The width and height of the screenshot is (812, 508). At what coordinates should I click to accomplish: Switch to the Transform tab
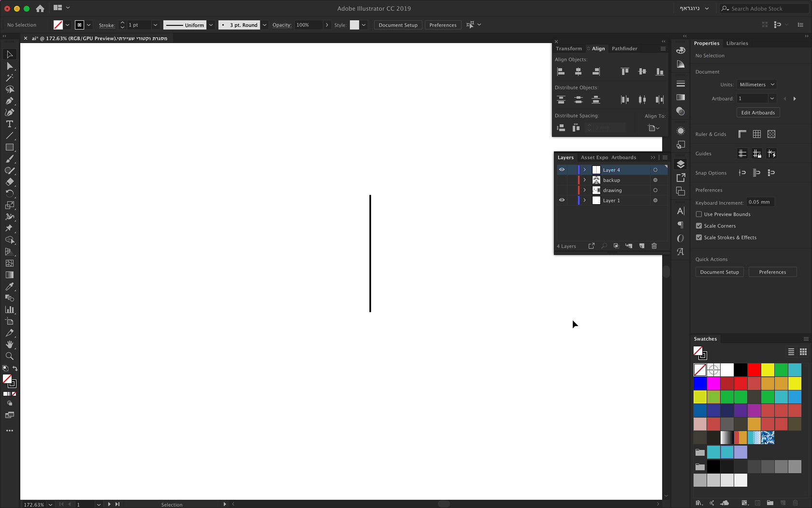[x=569, y=49]
